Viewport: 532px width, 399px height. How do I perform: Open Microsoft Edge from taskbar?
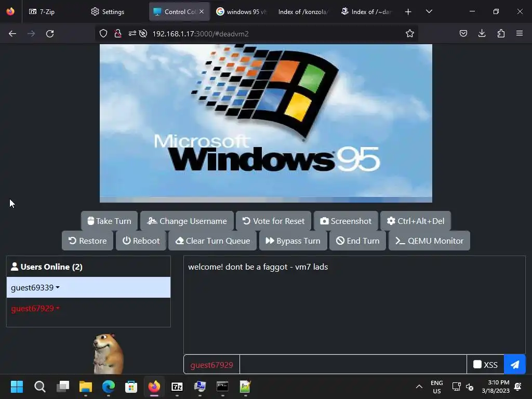point(109,387)
